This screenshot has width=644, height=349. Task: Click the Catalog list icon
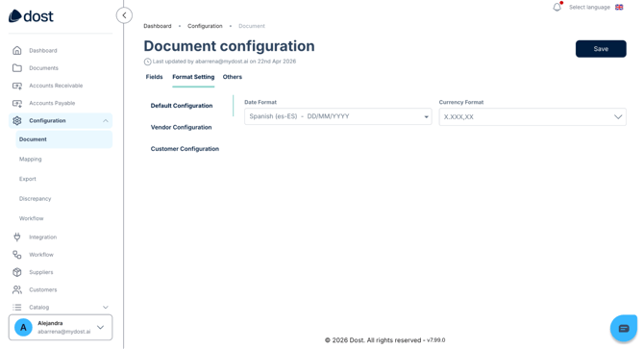coord(17,307)
